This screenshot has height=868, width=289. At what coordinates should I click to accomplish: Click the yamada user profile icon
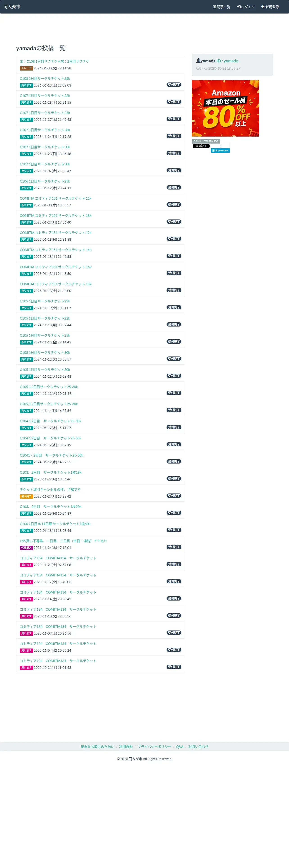198,61
